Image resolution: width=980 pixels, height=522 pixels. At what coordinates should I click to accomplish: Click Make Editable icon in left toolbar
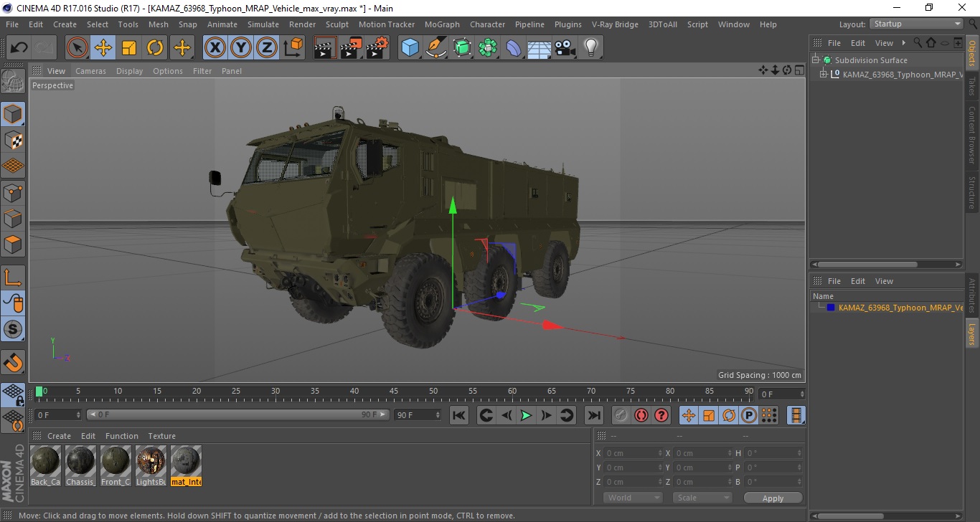coord(13,81)
